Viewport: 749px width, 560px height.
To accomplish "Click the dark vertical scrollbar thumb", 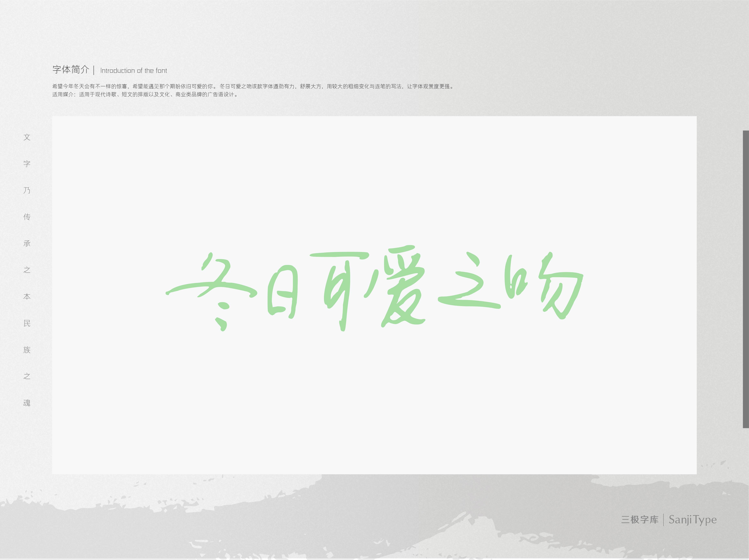I will pyautogui.click(x=746, y=279).
